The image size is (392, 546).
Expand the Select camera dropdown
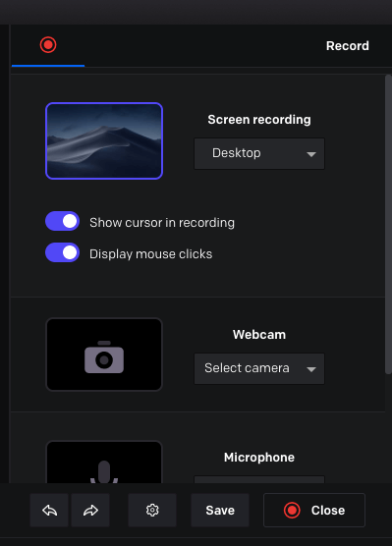(259, 369)
